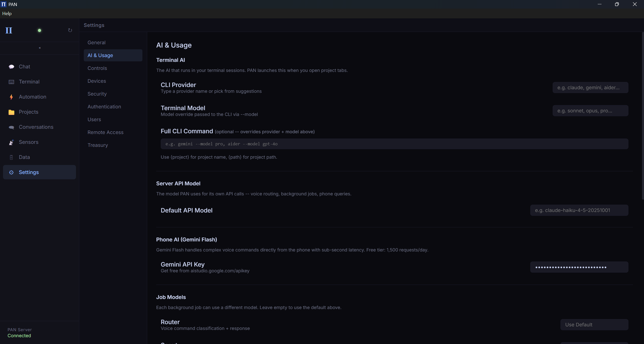644x344 pixels.
Task: Click the Terminal keyboard icon in the sidebar
Action: click(11, 82)
